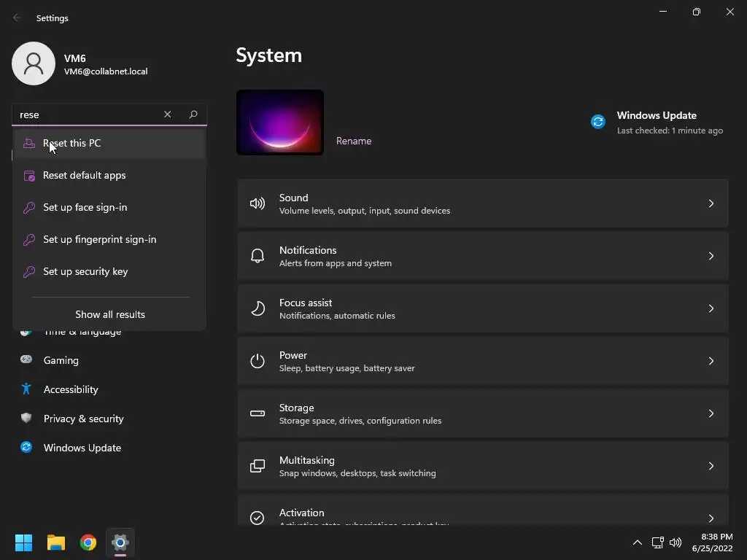Click the Storage row title
The image size is (747, 560).
[296, 408]
